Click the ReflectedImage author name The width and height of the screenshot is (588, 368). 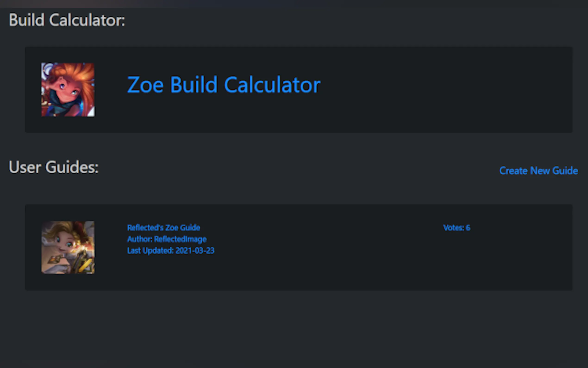[x=180, y=239]
